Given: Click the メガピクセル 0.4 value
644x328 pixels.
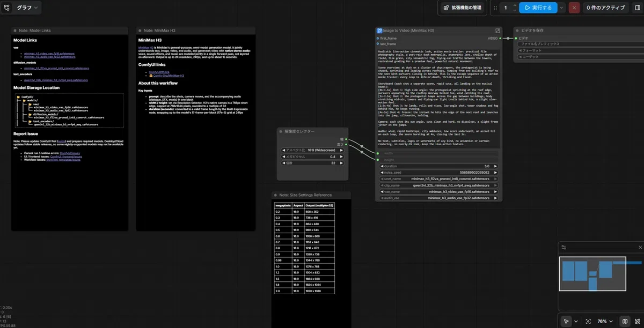Looking at the screenshot, I should pos(333,156).
